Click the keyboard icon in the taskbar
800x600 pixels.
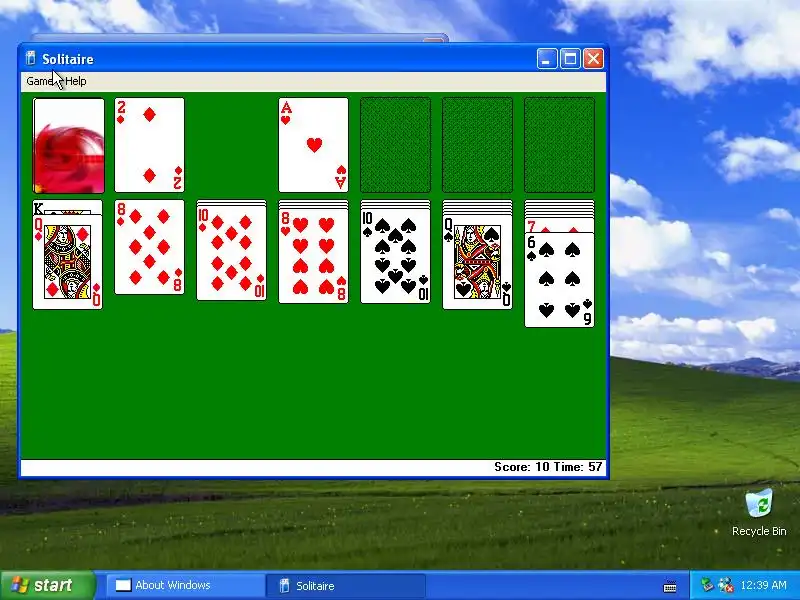click(x=670, y=587)
